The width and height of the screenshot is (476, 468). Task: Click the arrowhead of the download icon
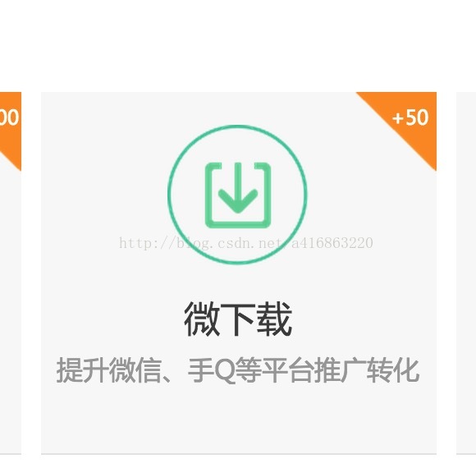pos(238,201)
